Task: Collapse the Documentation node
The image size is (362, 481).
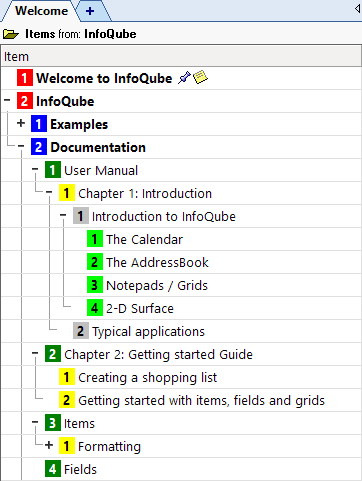Action: 21,146
